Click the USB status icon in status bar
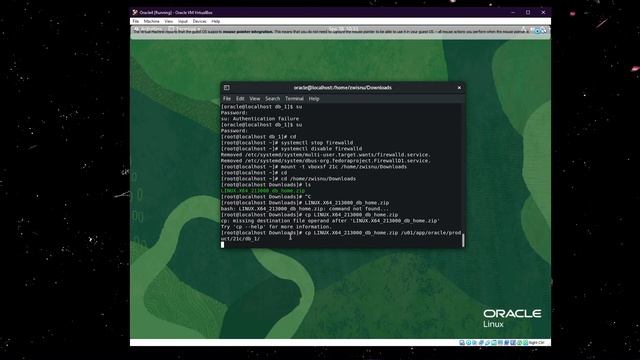Image resolution: width=640 pixels, height=360 pixels. pos(487,342)
